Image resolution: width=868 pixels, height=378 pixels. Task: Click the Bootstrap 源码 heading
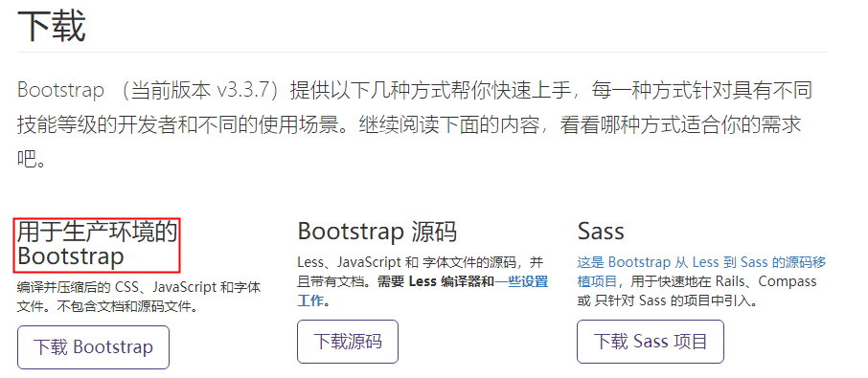[x=377, y=231]
